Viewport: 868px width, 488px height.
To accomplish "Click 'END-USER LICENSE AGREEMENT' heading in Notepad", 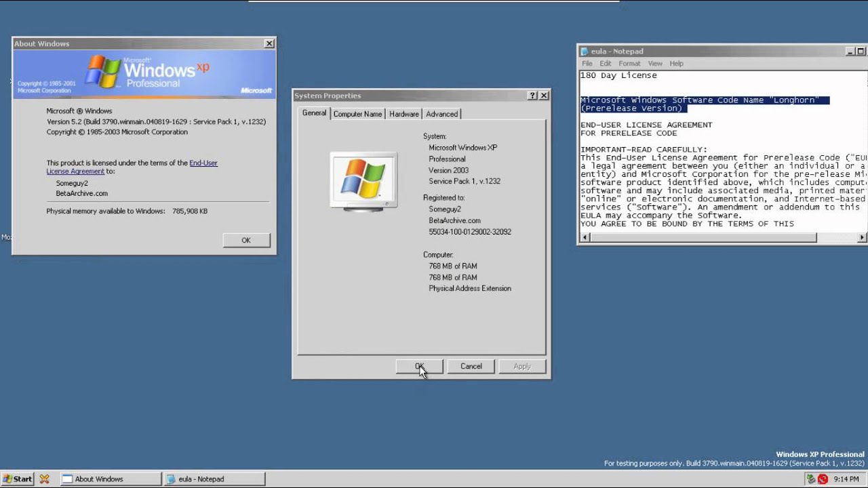I will (646, 125).
